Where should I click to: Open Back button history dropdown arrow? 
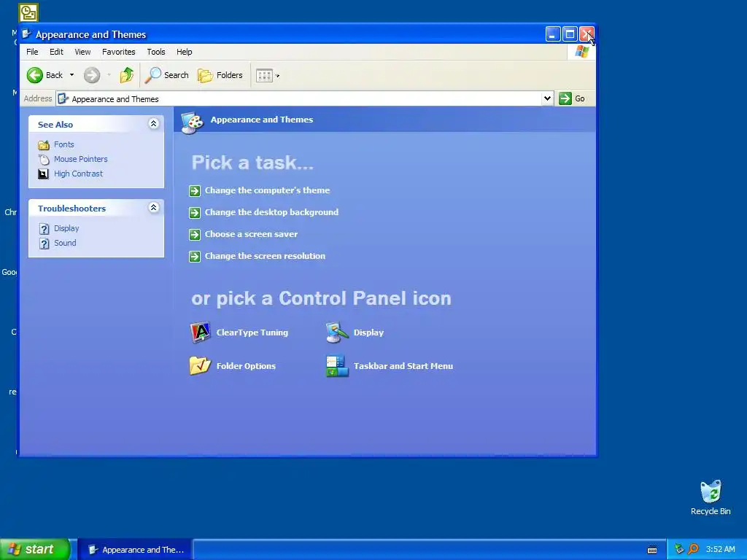72,75
